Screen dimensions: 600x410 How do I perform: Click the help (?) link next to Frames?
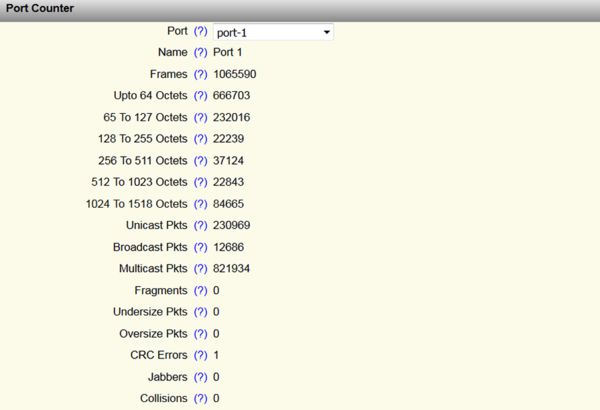click(200, 74)
